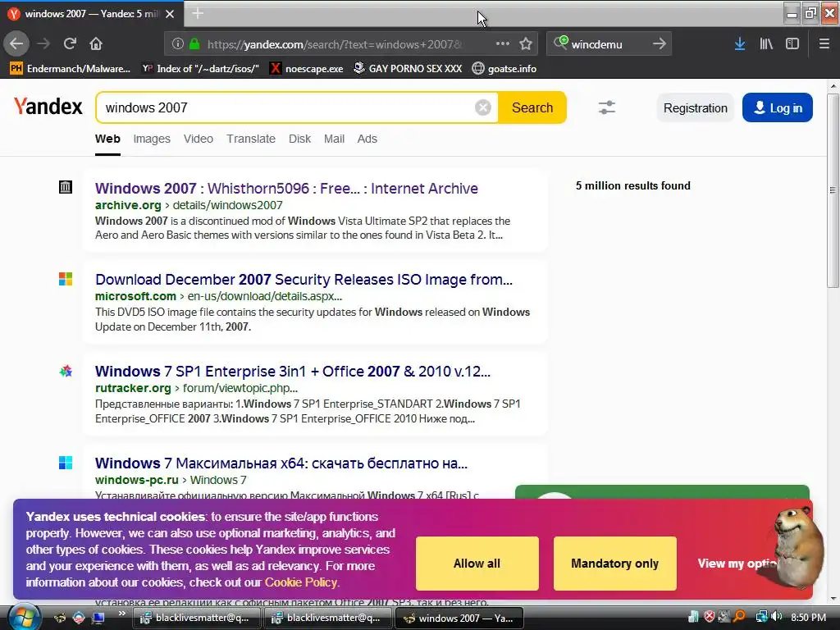Screen dimensions: 840x630
Task: Expand the quick launch overflow chevron
Action: tap(121, 614)
